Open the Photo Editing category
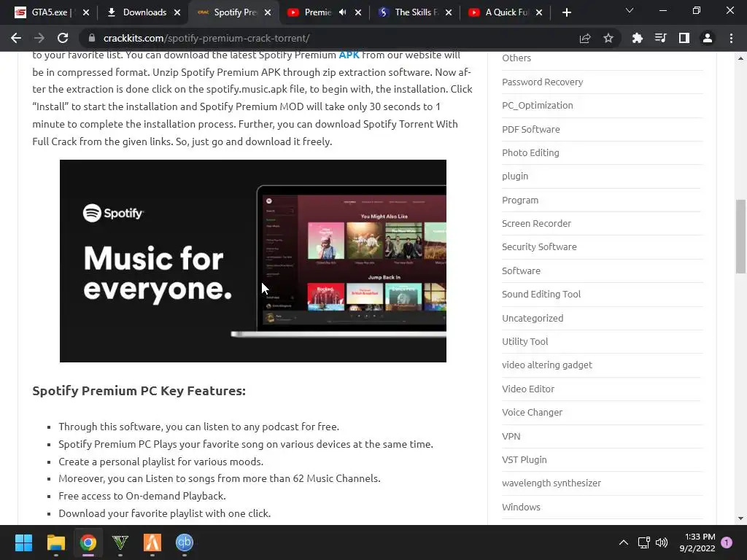This screenshot has height=560, width=747. pos(530,153)
